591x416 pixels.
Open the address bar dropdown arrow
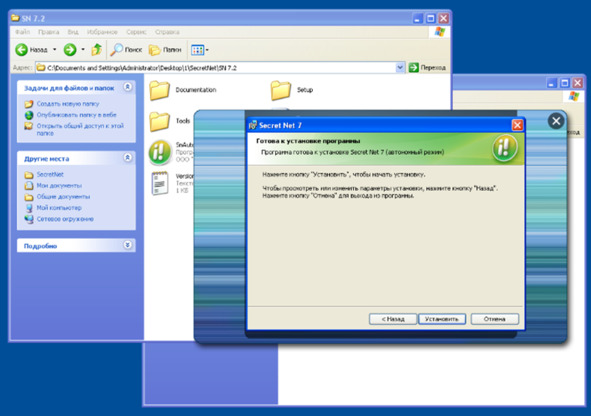pyautogui.click(x=400, y=68)
